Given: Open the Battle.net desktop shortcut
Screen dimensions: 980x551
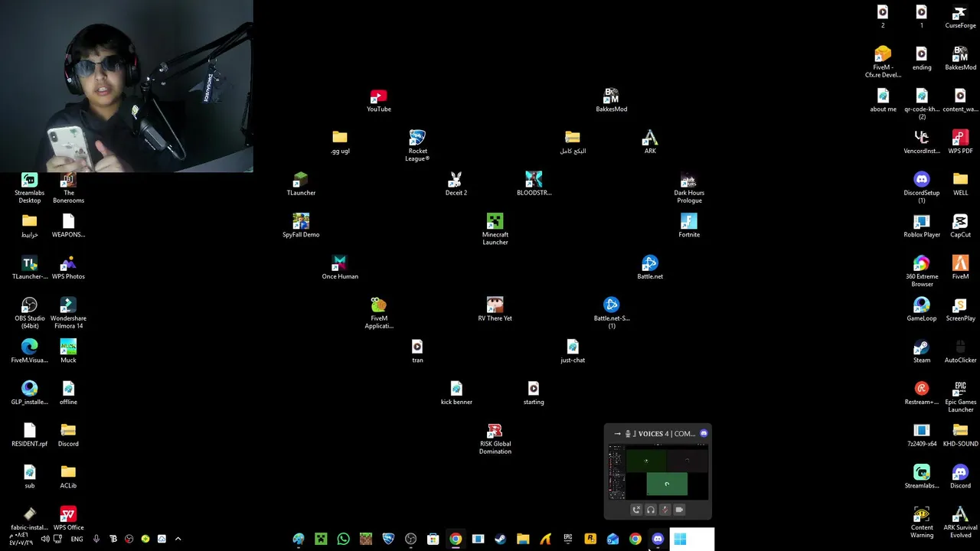Looking at the screenshot, I should (649, 268).
